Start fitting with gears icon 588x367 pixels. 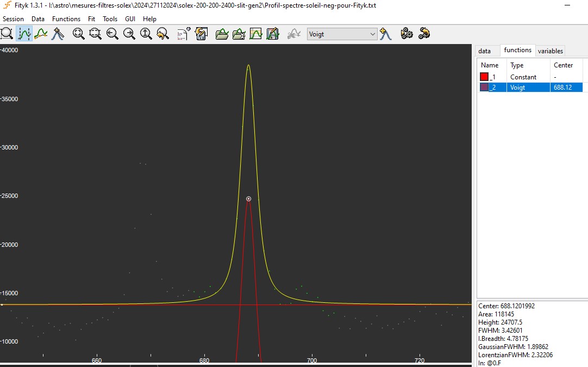[x=407, y=34]
